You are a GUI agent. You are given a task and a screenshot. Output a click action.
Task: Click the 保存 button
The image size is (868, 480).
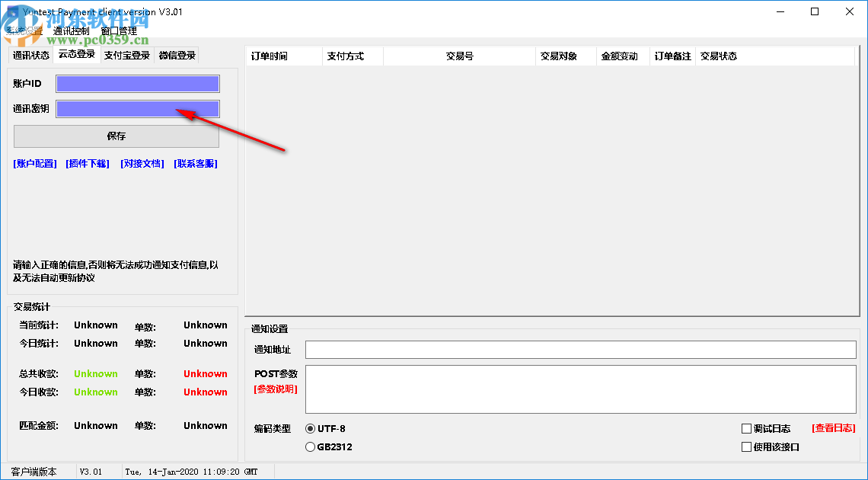tap(116, 136)
